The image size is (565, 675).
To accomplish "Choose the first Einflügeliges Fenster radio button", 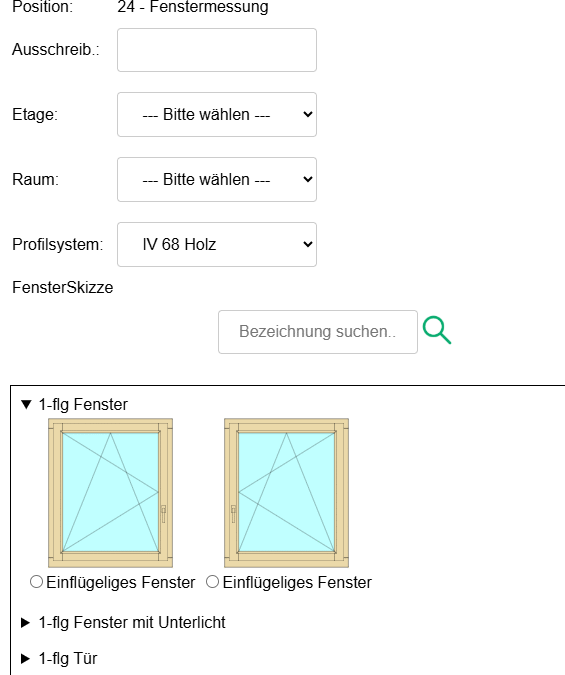I will point(37,582).
